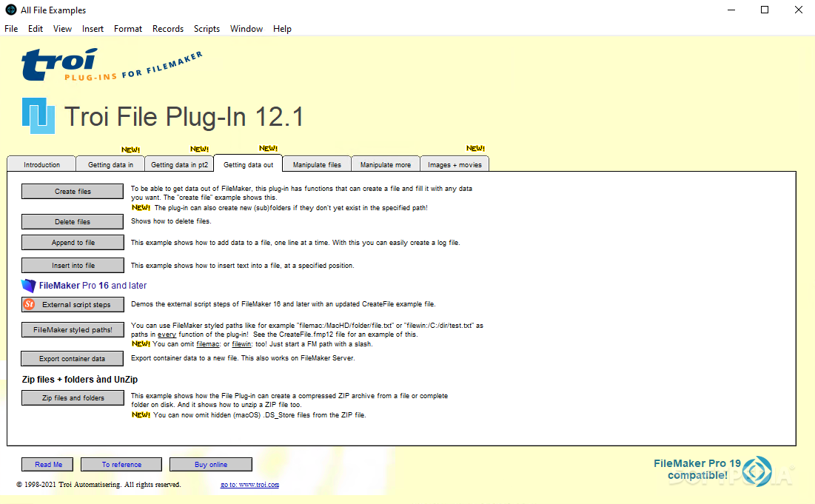Viewport: 815px width, 504px height.
Task: Follow the go to: www.troi.com link
Action: (249, 484)
